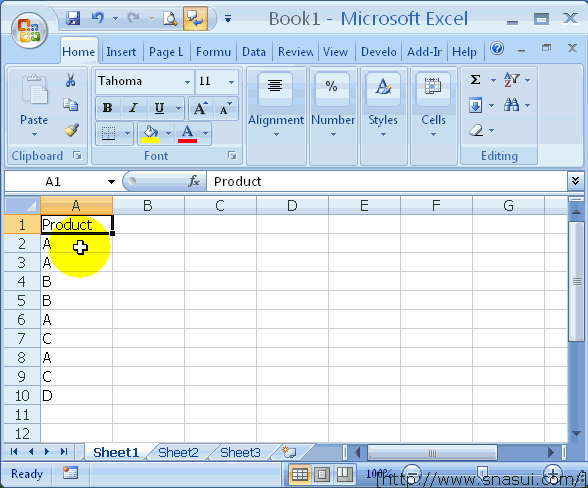This screenshot has height=488, width=588.
Task: Toggle Italic formatting
Action: click(x=133, y=108)
